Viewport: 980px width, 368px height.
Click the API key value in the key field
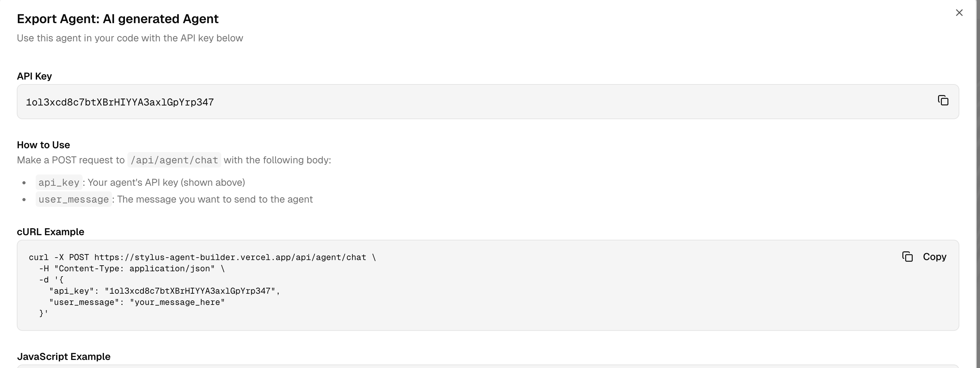pyautogui.click(x=120, y=102)
